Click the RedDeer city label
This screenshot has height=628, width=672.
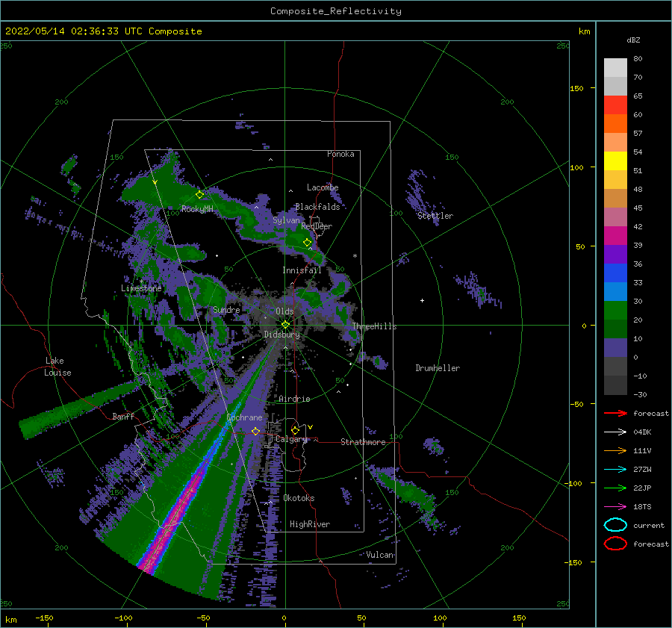click(317, 226)
